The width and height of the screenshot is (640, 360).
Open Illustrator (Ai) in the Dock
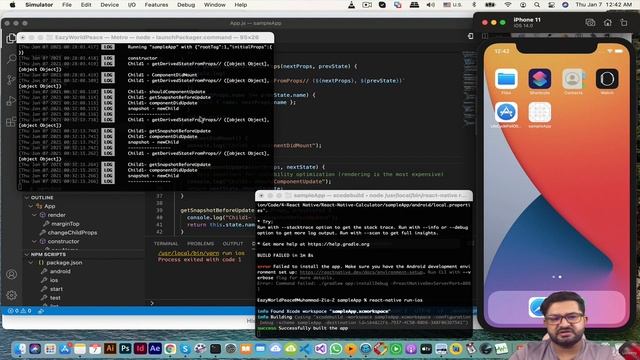[110, 349]
